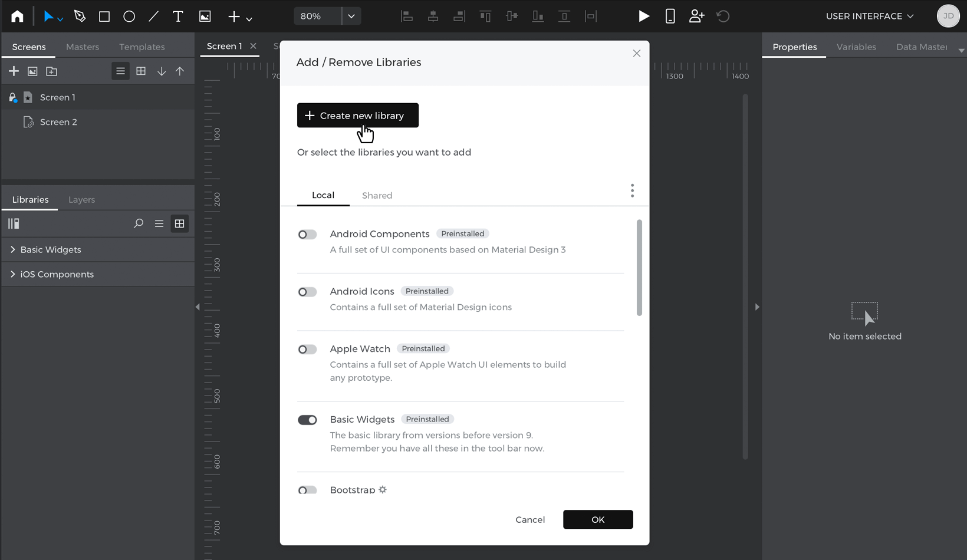This screenshot has height=560, width=967.
Task: Enable the Apple Watch library toggle
Action: point(307,350)
